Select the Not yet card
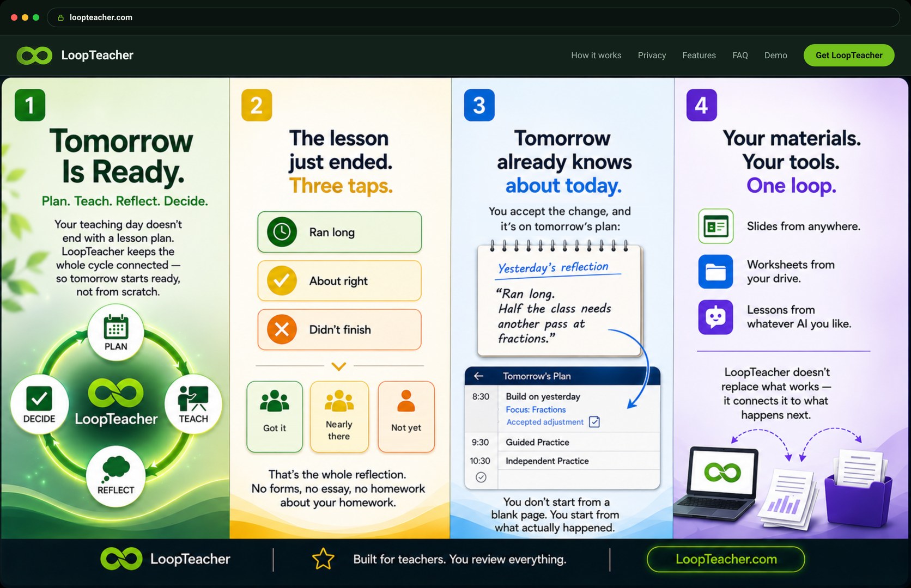911x588 pixels. pos(406,416)
